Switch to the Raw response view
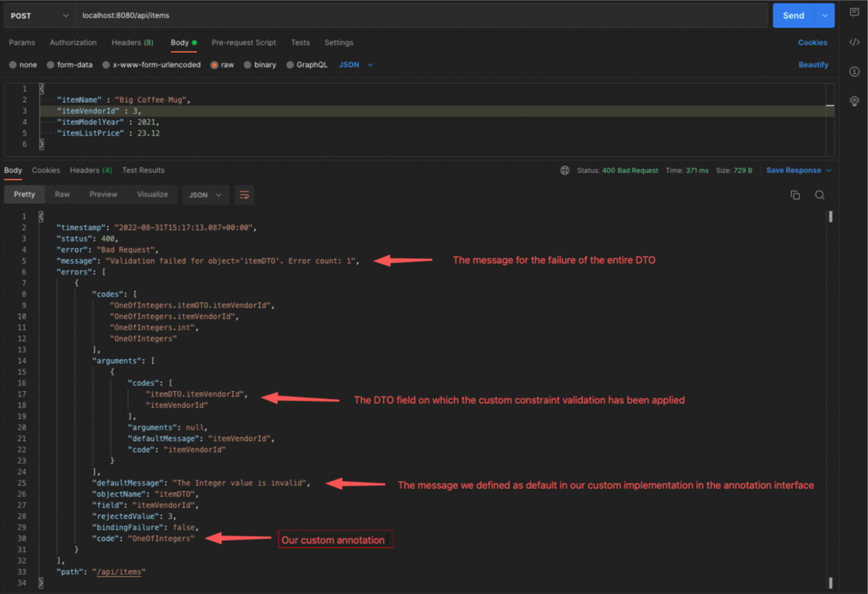 [x=62, y=194]
